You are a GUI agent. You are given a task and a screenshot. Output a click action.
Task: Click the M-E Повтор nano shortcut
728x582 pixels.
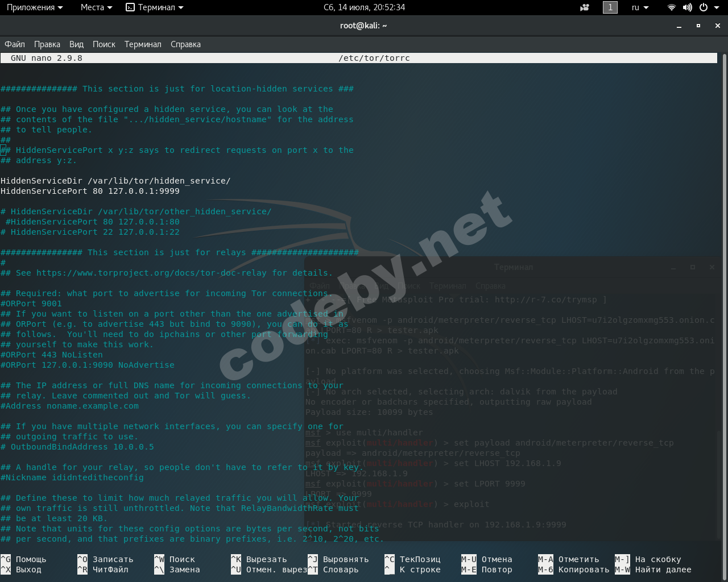click(x=487, y=569)
